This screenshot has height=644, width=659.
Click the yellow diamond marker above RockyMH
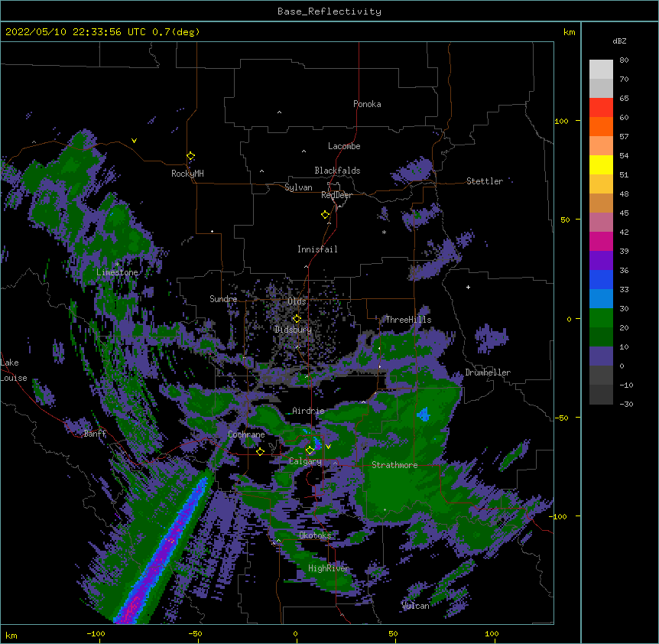tap(191, 156)
